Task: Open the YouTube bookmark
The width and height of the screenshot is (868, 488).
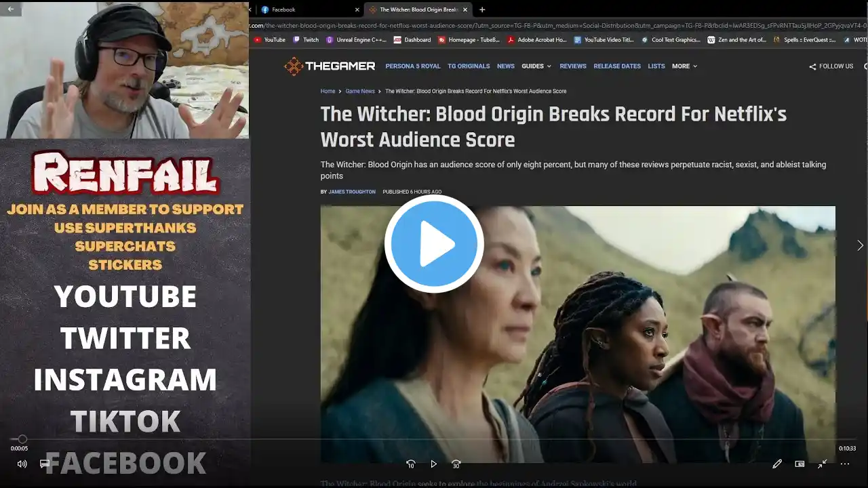Action: [269, 40]
